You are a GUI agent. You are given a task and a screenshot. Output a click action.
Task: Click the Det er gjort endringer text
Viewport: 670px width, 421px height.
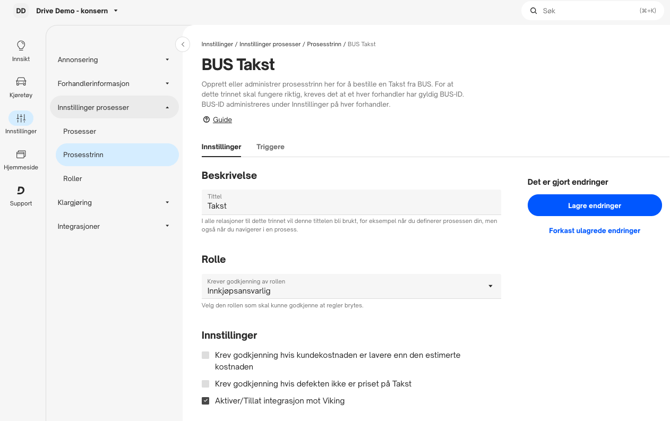(x=567, y=182)
